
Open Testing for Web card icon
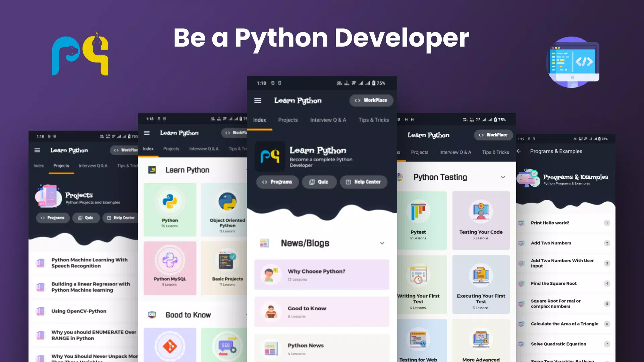418,339
